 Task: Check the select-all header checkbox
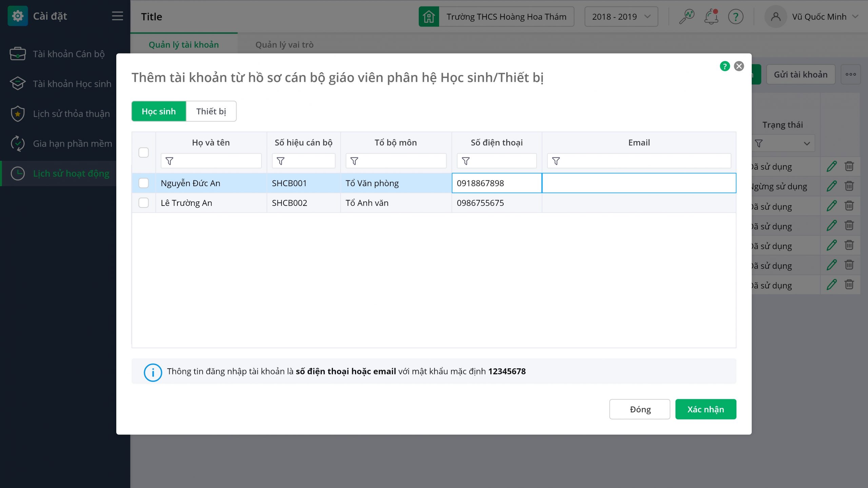point(143,153)
